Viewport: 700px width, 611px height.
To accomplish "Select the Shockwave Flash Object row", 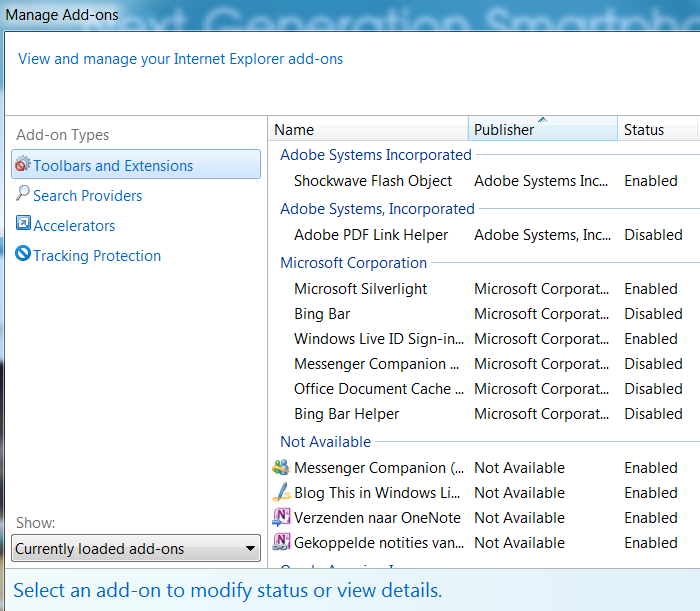I will (x=373, y=181).
